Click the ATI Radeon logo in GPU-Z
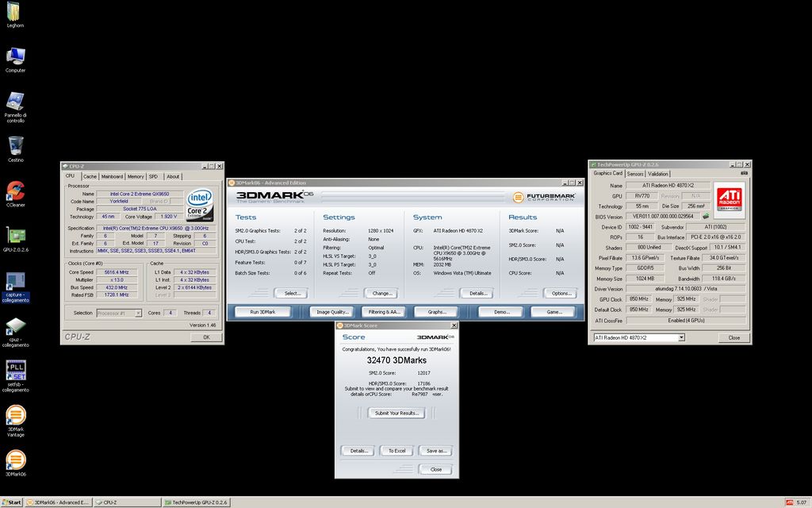Viewport: 812px width, 508px height. coord(729,198)
